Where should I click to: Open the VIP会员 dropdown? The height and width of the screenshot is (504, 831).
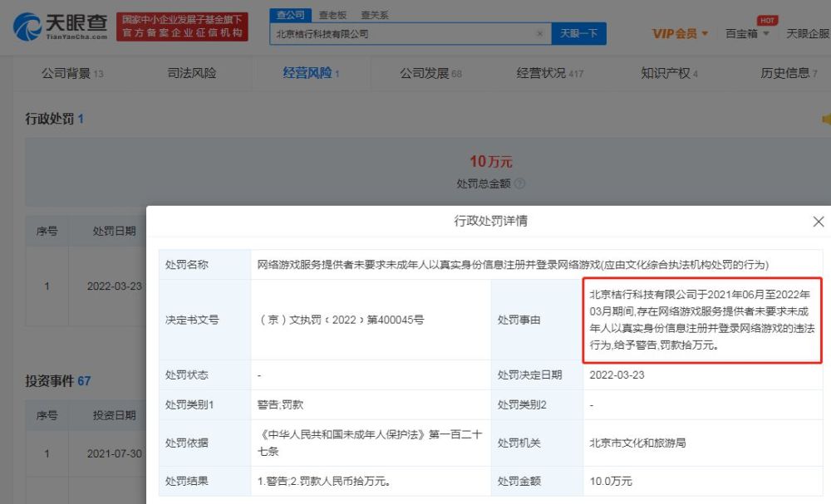click(x=680, y=34)
